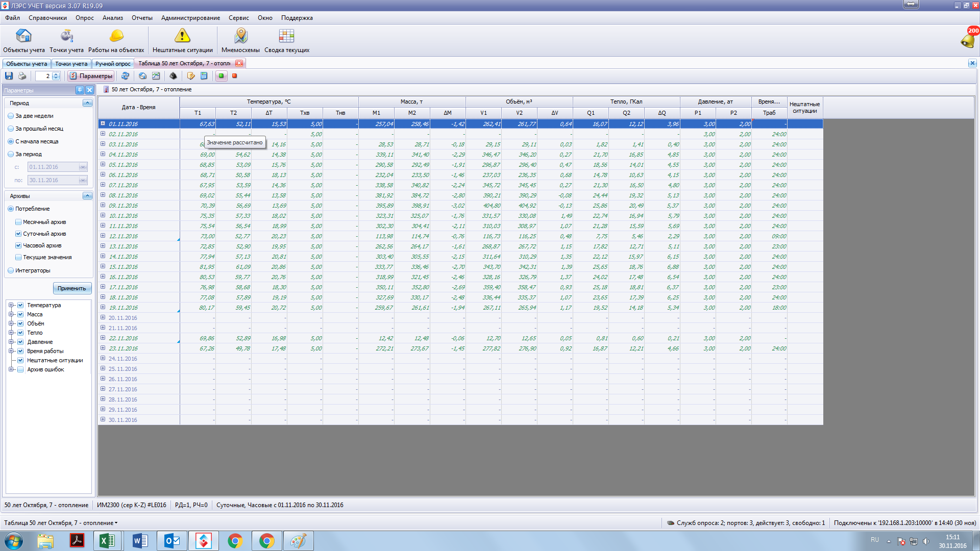Select За две недели period option
Viewport: 980px width, 551px height.
11,116
